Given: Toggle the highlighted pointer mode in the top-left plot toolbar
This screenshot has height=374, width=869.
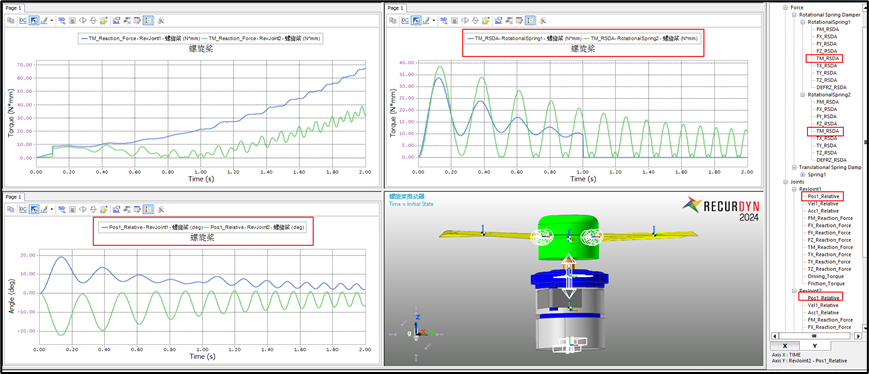Looking at the screenshot, I should pyautogui.click(x=34, y=21).
